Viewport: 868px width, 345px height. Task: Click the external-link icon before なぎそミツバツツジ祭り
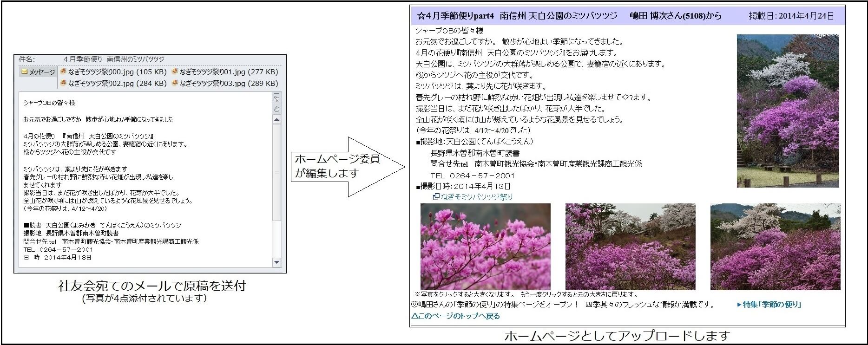coord(436,197)
